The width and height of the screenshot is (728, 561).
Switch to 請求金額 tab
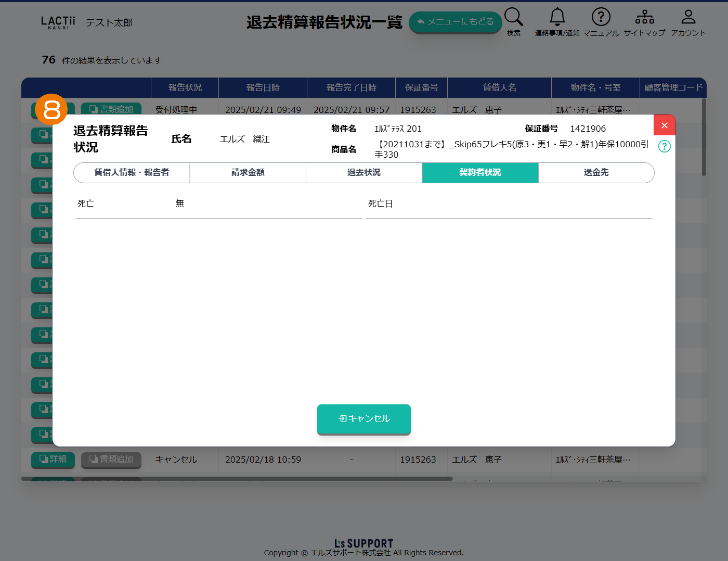[x=248, y=173]
